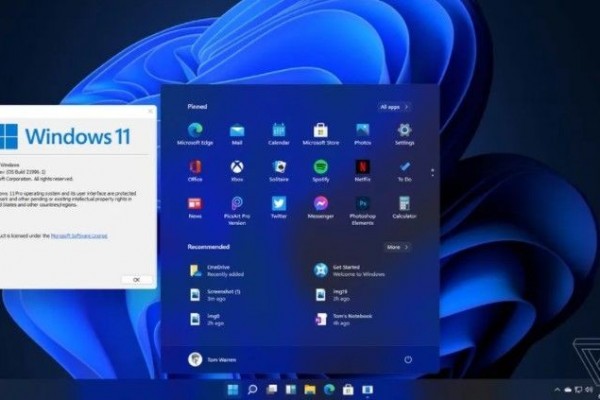Open Settings from the pinned grid
The width and height of the screenshot is (600, 400).
404,134
